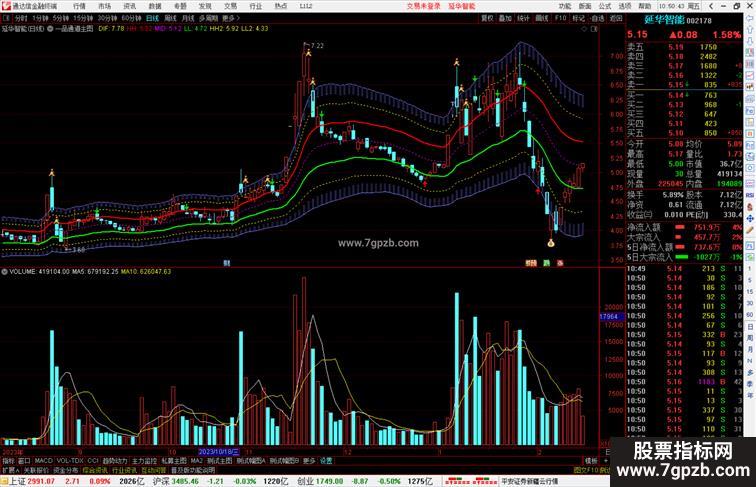Open the 互动问答 tab
The width and height of the screenshot is (756, 487).
point(154,470)
